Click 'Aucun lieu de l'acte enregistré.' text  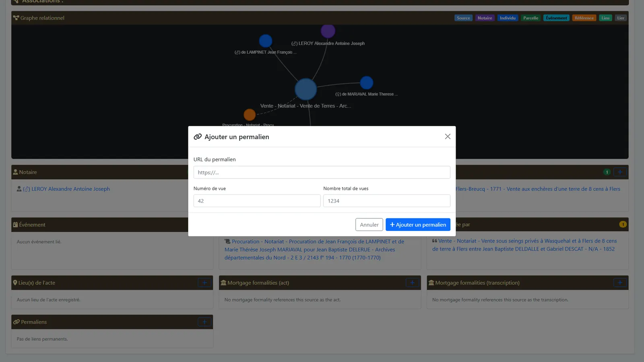click(48, 300)
